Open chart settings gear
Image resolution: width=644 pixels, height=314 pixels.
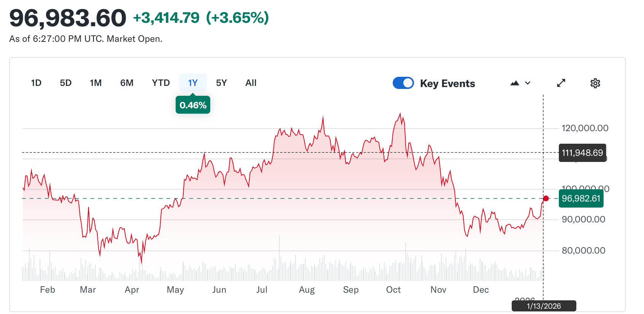pyautogui.click(x=595, y=83)
